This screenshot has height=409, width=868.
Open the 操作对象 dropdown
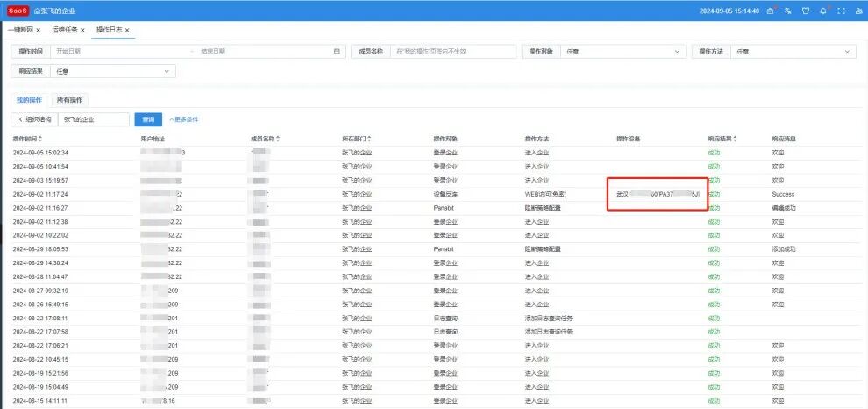click(x=623, y=52)
